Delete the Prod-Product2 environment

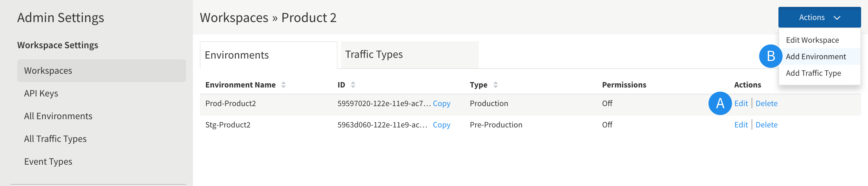pos(766,103)
